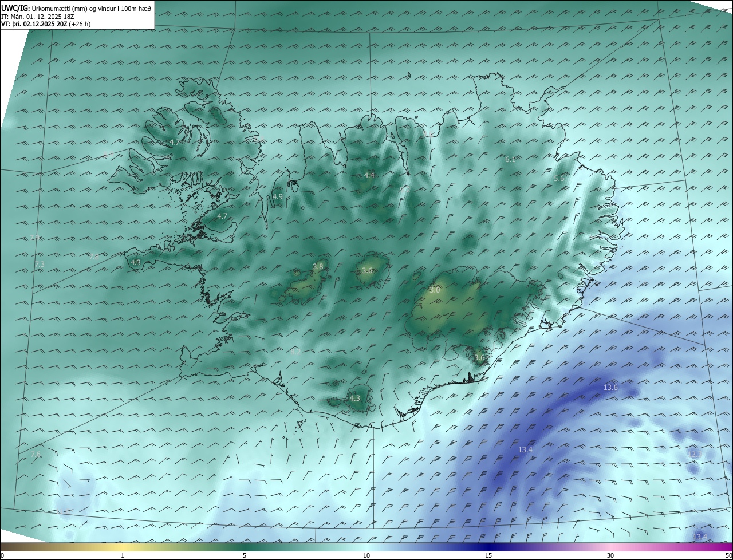
Task: Select the 4.4 value label in north Iceland
Action: pos(369,175)
